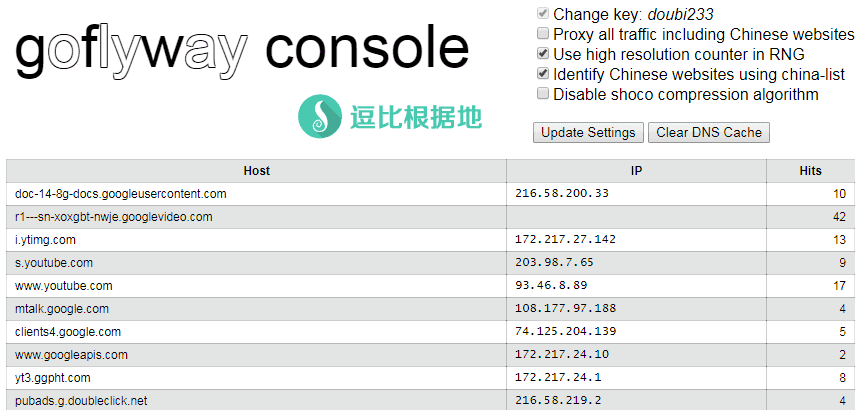Select the www.youtube.com host row
The height and width of the screenshot is (410, 860).
pyautogui.click(x=64, y=286)
